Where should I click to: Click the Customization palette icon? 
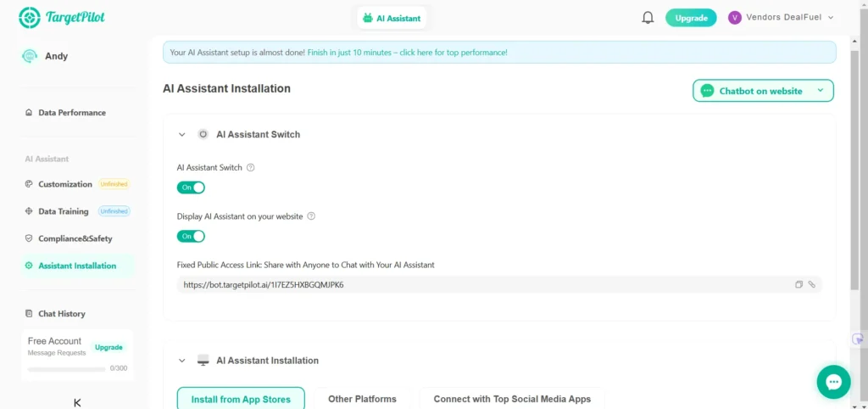pos(29,184)
